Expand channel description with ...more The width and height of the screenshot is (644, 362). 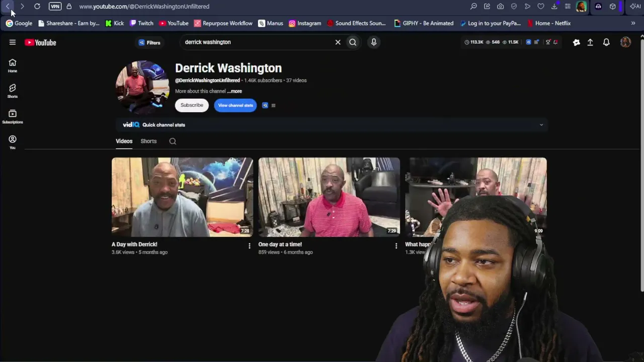point(234,92)
